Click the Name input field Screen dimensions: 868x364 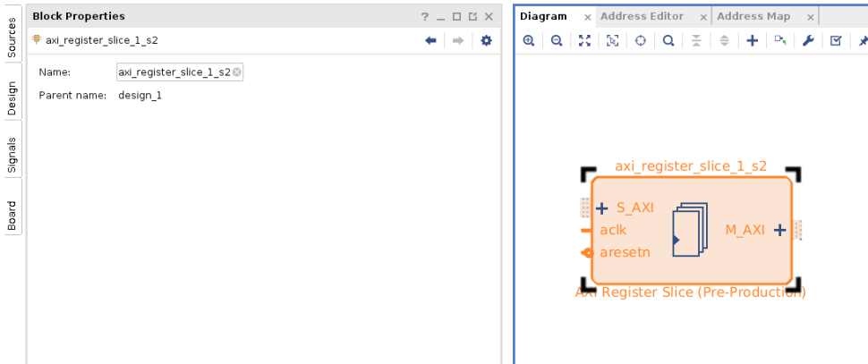[174, 72]
